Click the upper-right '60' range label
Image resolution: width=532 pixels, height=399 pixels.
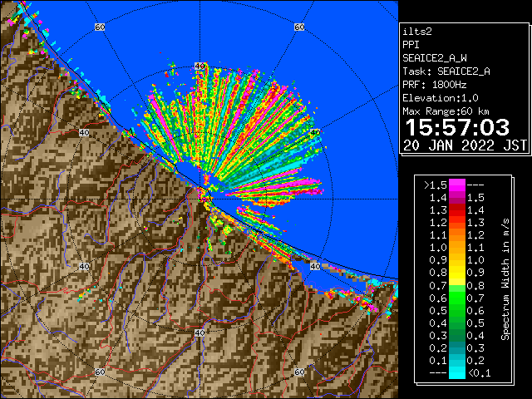pyautogui.click(x=299, y=27)
